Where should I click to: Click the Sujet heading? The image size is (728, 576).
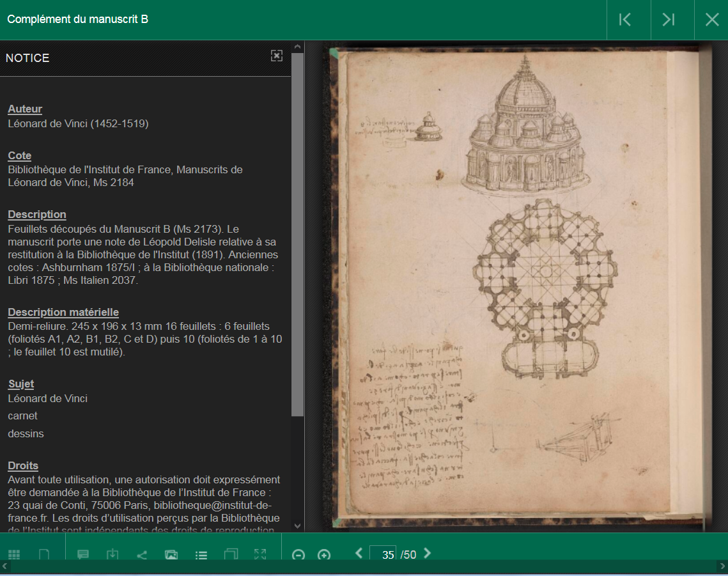pos(21,384)
